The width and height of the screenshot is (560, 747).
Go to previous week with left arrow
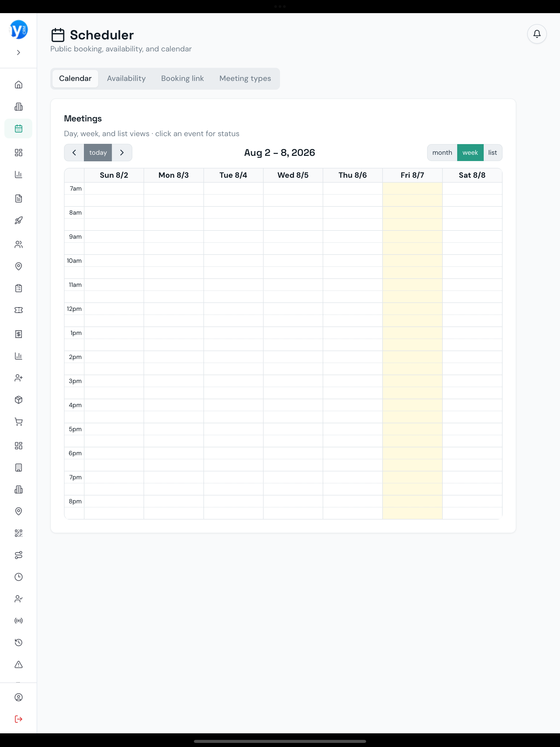[74, 153]
